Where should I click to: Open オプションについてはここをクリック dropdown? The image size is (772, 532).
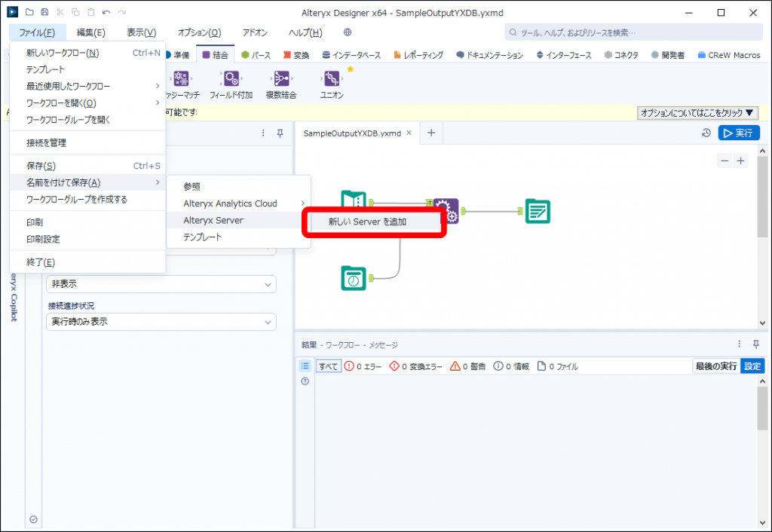pyautogui.click(x=697, y=113)
